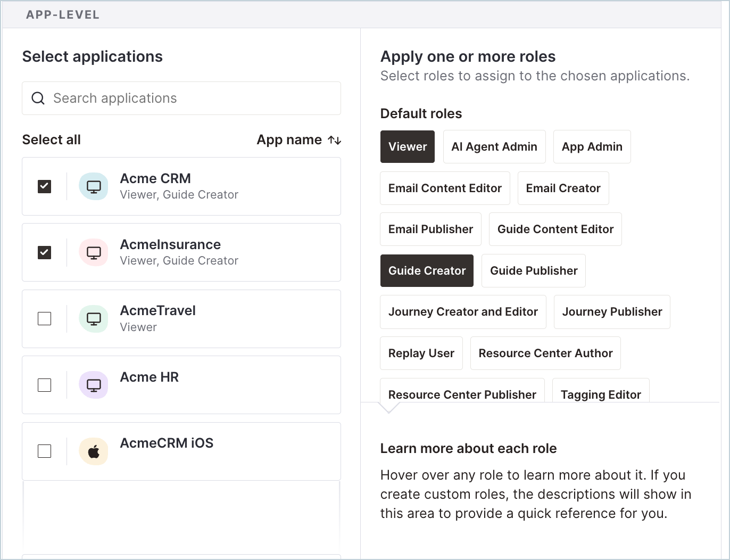This screenshot has height=560, width=730.
Task: Select the Email Publisher role
Action: click(431, 229)
